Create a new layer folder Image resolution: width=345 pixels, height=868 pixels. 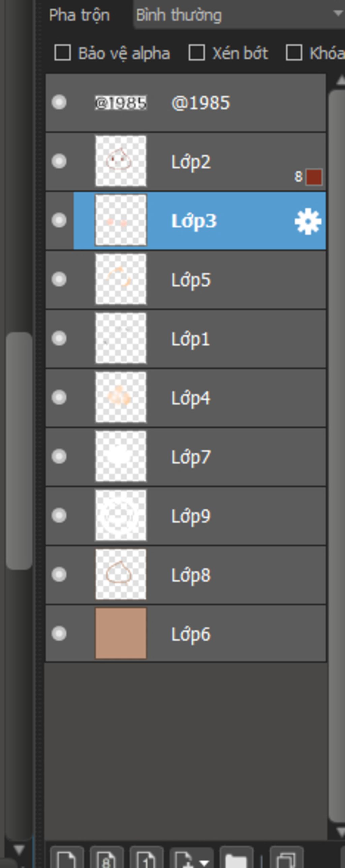(236, 858)
